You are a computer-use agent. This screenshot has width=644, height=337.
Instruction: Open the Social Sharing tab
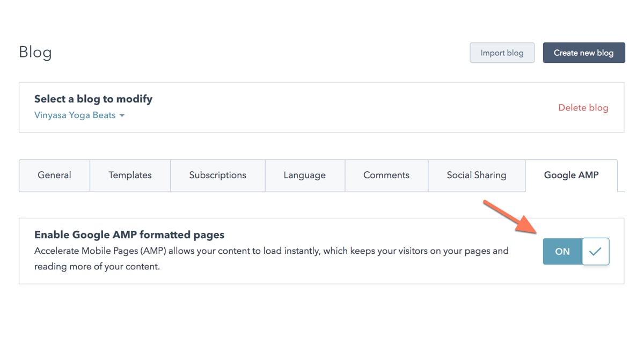click(x=477, y=175)
